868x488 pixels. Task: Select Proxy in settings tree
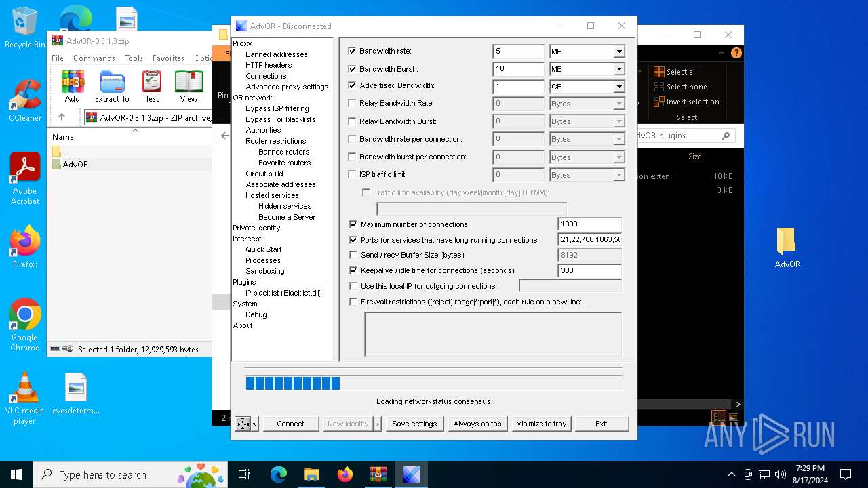pyautogui.click(x=242, y=43)
